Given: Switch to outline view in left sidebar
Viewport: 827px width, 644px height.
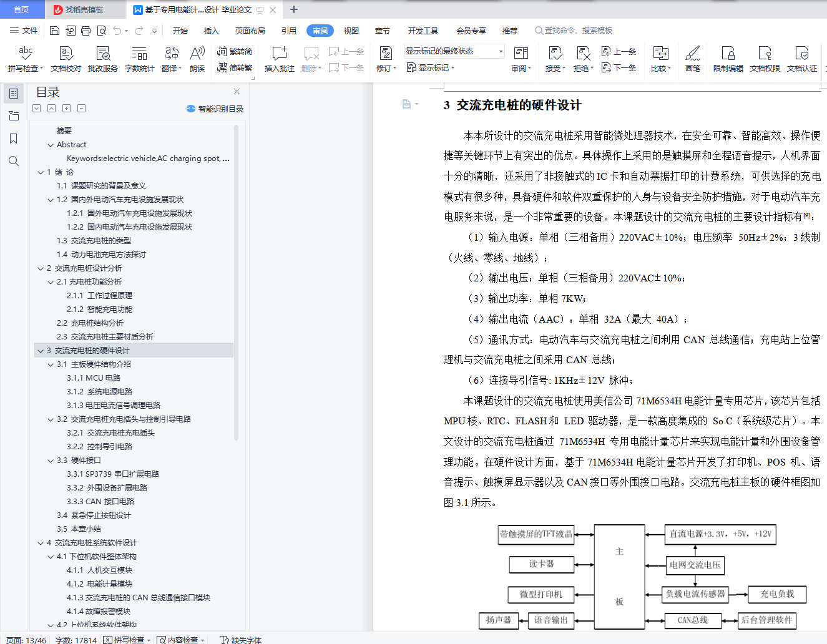Looking at the screenshot, I should (14, 94).
